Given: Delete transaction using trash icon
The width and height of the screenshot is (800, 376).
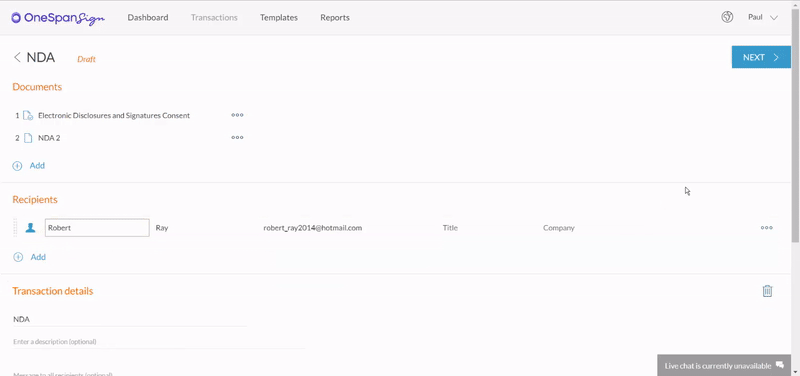Looking at the screenshot, I should pyautogui.click(x=767, y=291).
